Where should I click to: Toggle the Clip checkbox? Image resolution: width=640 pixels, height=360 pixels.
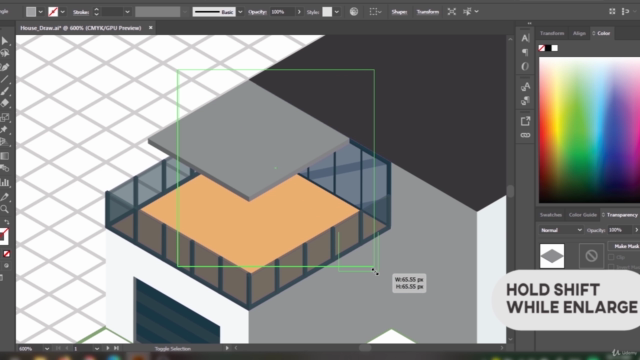click(x=611, y=257)
